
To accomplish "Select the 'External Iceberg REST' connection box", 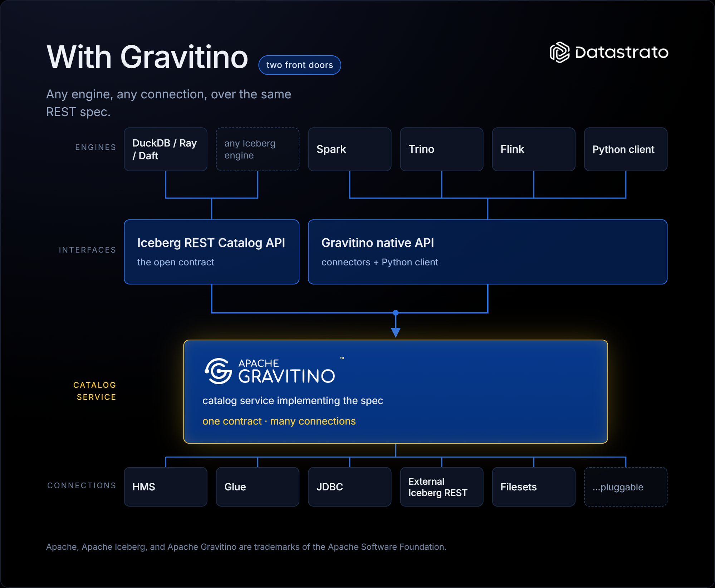I will (x=441, y=487).
